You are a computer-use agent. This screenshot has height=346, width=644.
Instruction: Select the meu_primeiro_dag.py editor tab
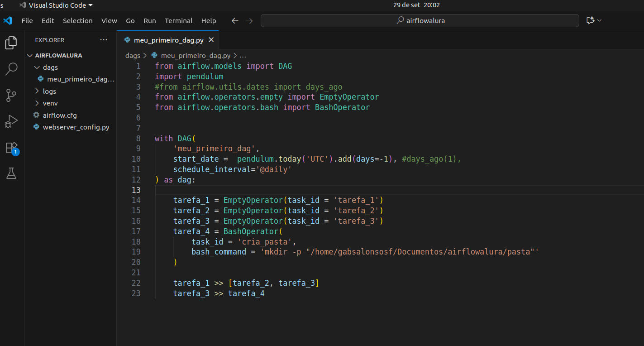click(168, 40)
